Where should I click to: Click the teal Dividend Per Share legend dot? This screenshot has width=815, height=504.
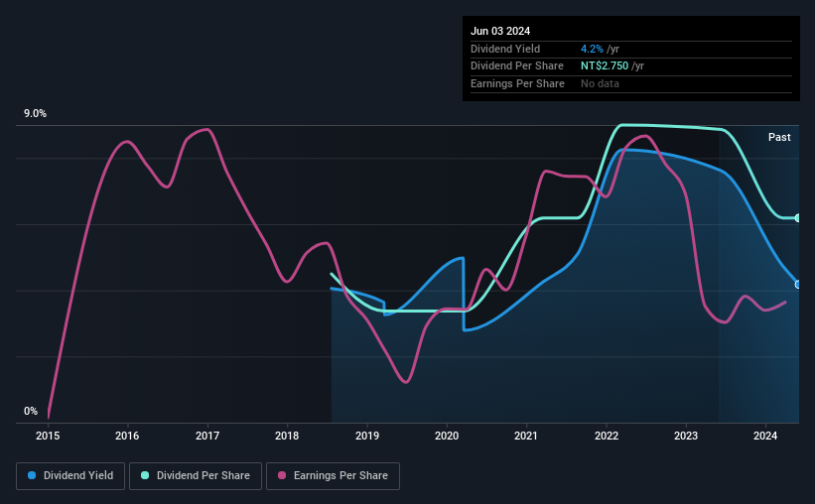click(145, 475)
